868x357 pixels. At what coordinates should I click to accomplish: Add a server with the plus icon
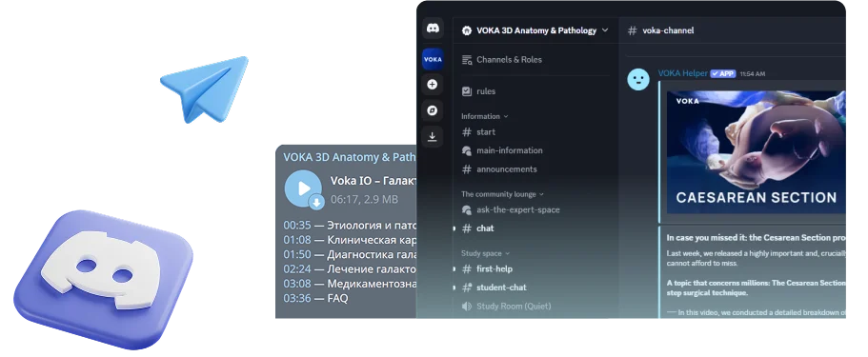(433, 85)
